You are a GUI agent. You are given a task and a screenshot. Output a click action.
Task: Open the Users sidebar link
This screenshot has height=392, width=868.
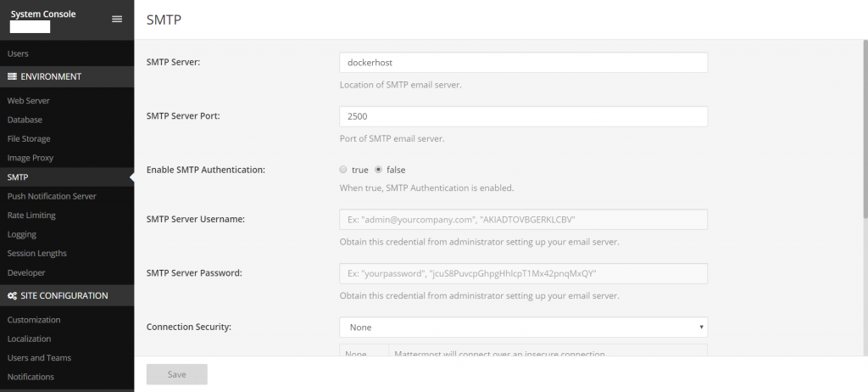coord(18,54)
